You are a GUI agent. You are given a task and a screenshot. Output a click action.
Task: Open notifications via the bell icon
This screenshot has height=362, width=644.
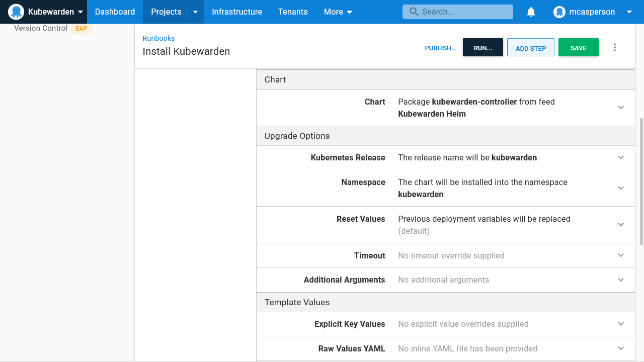[x=531, y=12]
